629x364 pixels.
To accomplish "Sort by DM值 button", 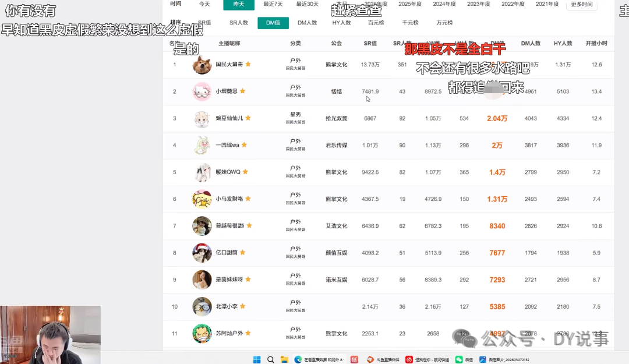I will click(273, 23).
